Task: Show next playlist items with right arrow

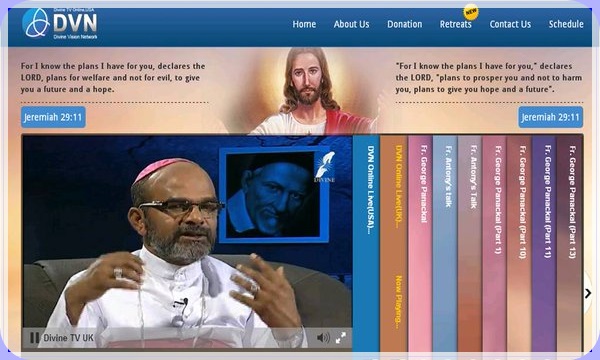Action: (588, 293)
